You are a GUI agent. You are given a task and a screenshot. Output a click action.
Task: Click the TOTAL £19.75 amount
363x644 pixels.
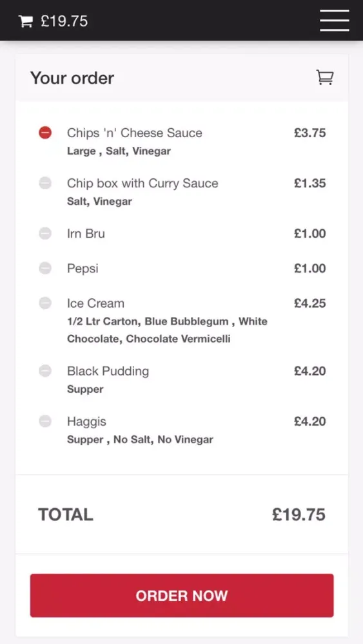pyautogui.click(x=299, y=515)
